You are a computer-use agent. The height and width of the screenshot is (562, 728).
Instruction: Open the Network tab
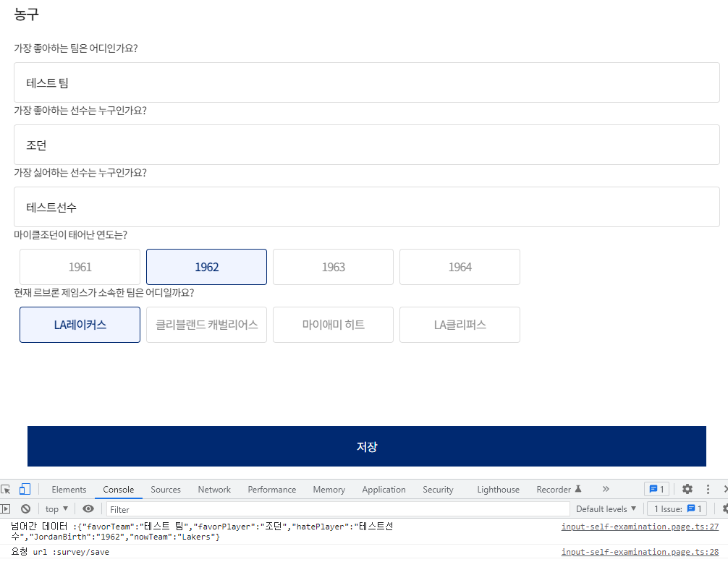tap(214, 489)
